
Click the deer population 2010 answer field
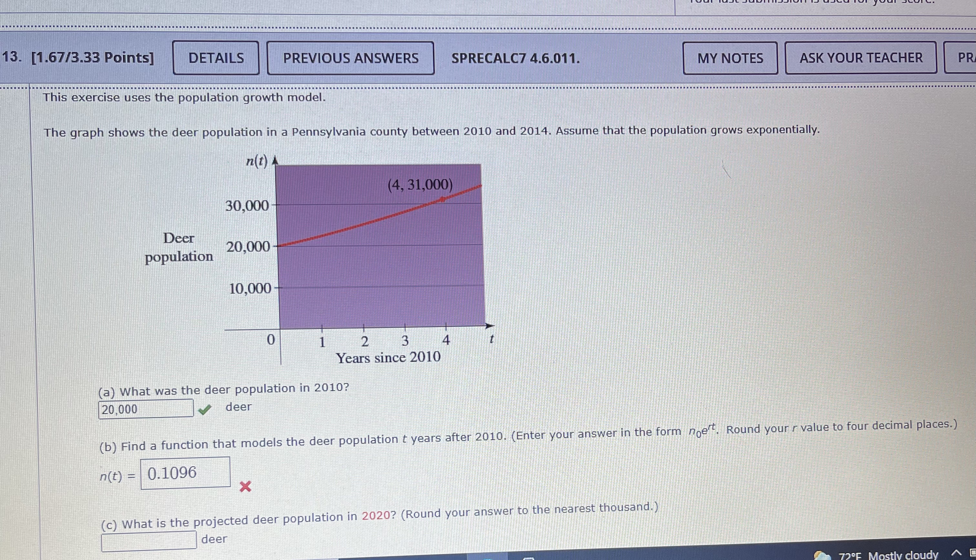(x=146, y=409)
